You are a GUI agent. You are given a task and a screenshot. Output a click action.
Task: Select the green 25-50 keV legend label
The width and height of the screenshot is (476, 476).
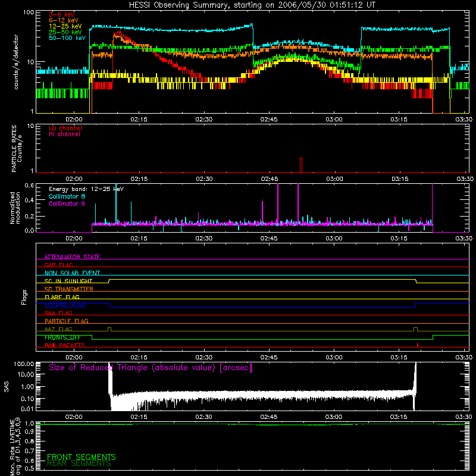click(x=65, y=32)
